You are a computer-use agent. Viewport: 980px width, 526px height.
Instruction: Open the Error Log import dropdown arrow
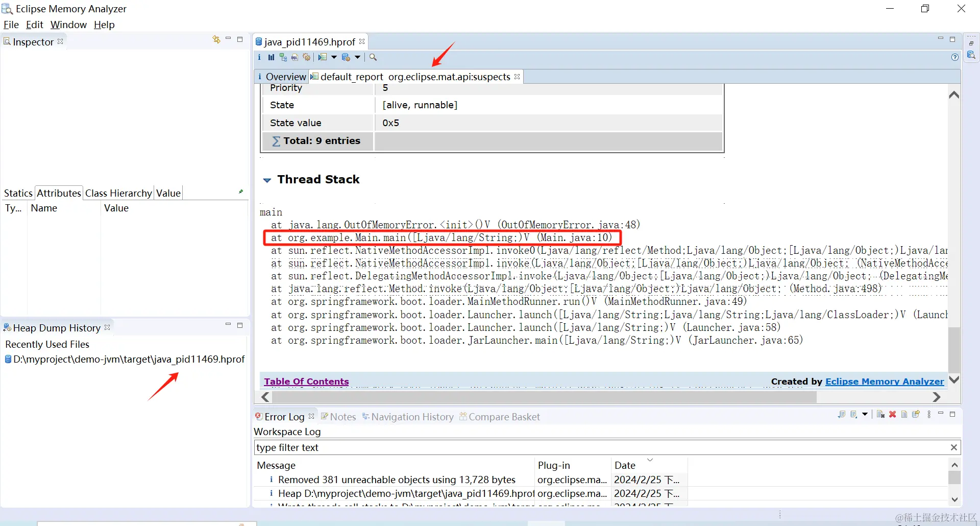865,414
